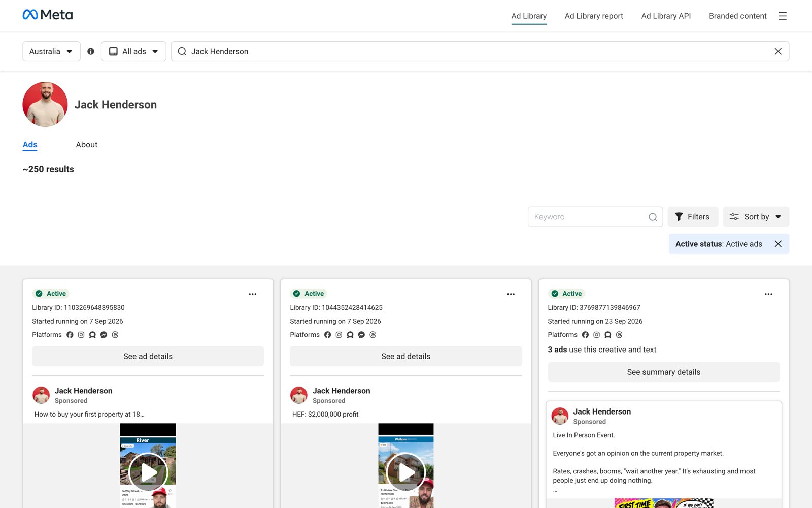Open Jack Henderson name on HEF ad
Viewport: 812px width, 508px height.
click(342, 391)
